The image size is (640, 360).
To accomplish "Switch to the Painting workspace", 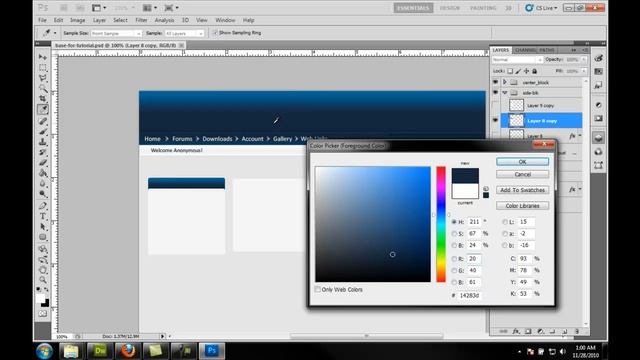I will click(483, 8).
